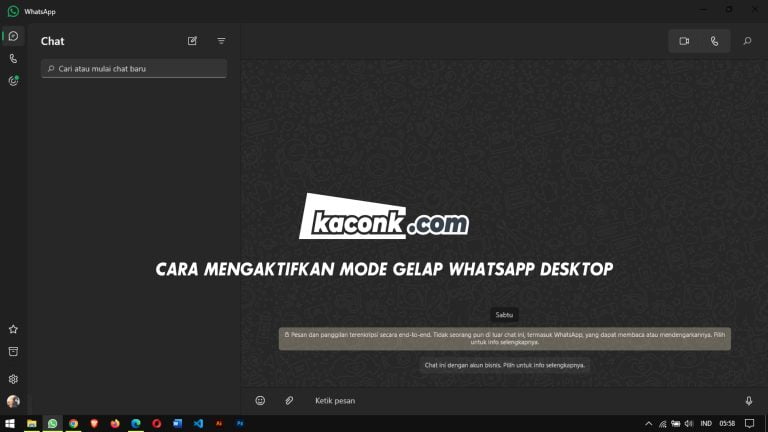Open volume control in system tray

click(x=689, y=424)
